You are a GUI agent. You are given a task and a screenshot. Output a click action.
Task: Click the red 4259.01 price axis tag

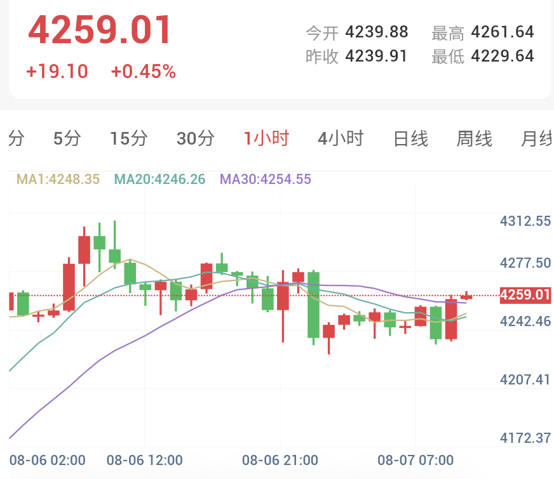525,295
